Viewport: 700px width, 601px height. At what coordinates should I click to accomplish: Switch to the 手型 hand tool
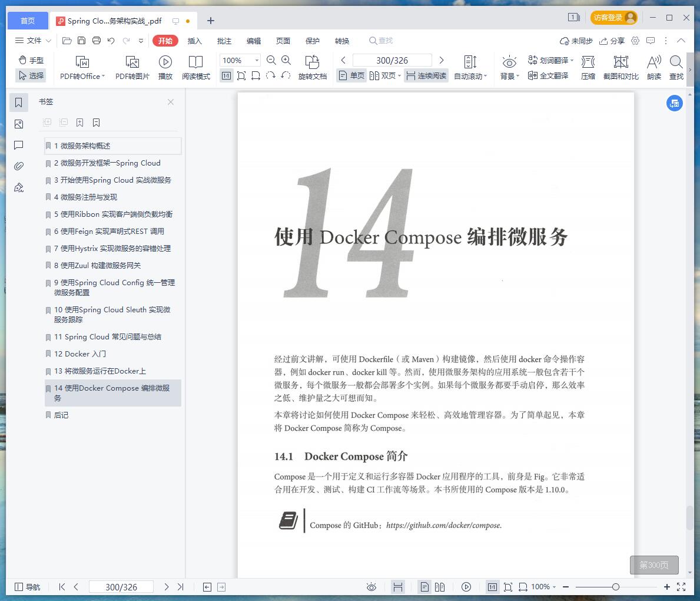point(31,60)
